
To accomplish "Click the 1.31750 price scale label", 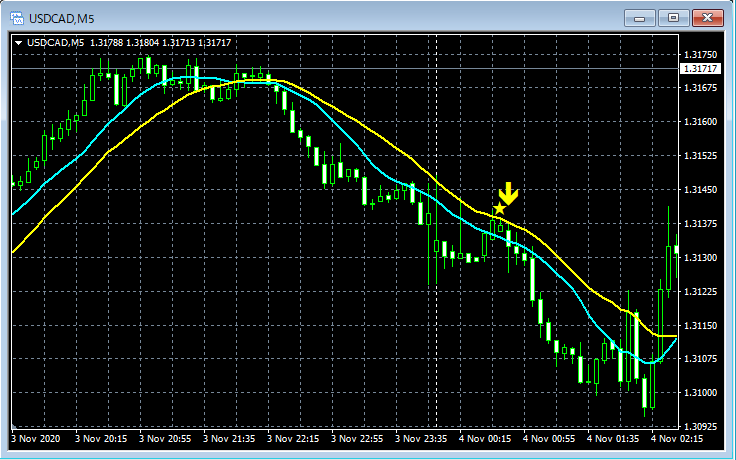I will point(700,54).
